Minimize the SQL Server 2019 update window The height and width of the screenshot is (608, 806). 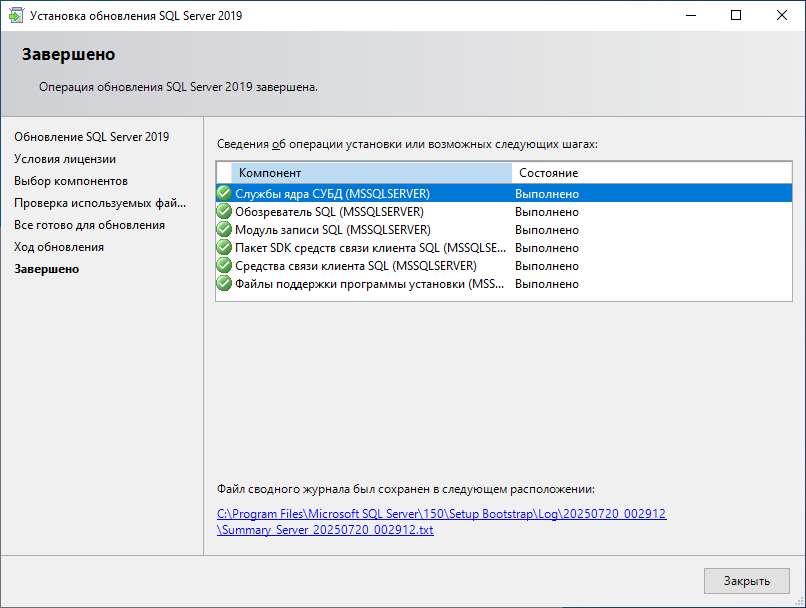point(691,15)
